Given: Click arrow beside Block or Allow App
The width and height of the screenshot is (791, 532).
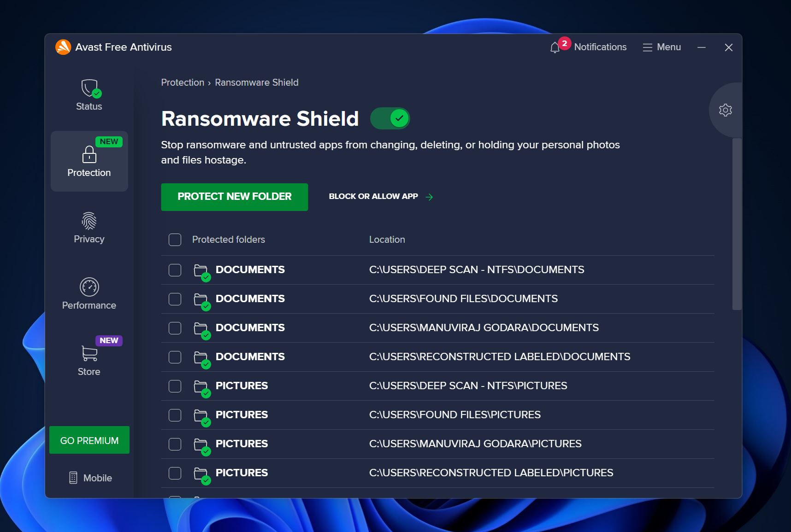Looking at the screenshot, I should (x=429, y=197).
